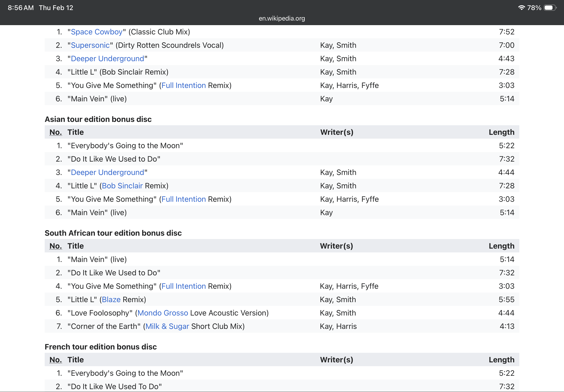Tap Kay, Smith writer for Supersonic
The image size is (564, 392).
[338, 45]
